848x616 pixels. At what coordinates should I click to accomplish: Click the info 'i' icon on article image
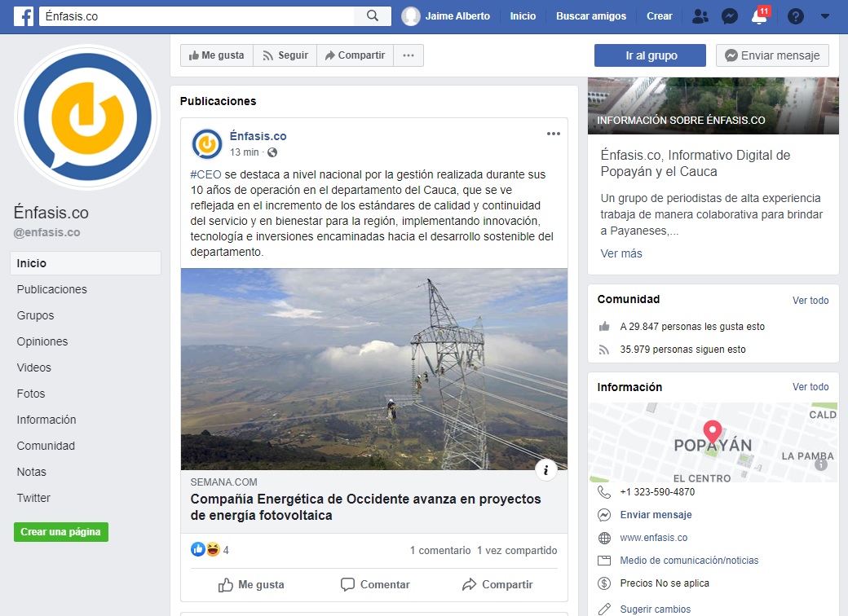click(x=545, y=470)
